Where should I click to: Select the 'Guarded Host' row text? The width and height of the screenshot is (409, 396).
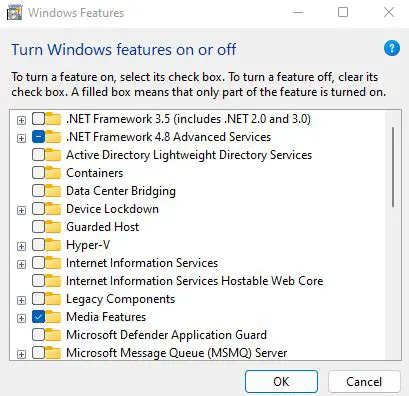coord(102,227)
